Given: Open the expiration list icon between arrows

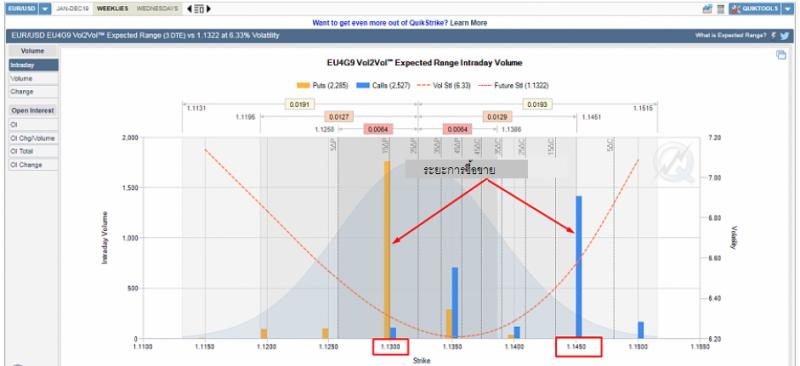Looking at the screenshot, I should coord(199,9).
